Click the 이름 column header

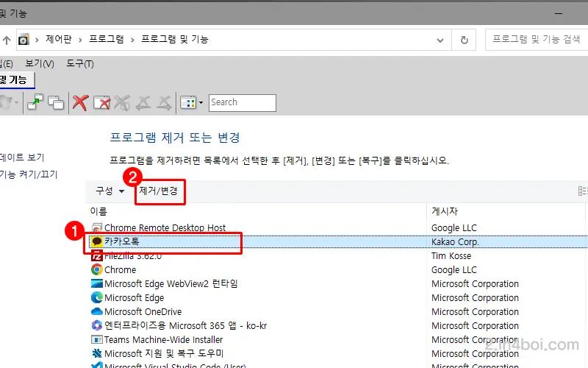(98, 211)
